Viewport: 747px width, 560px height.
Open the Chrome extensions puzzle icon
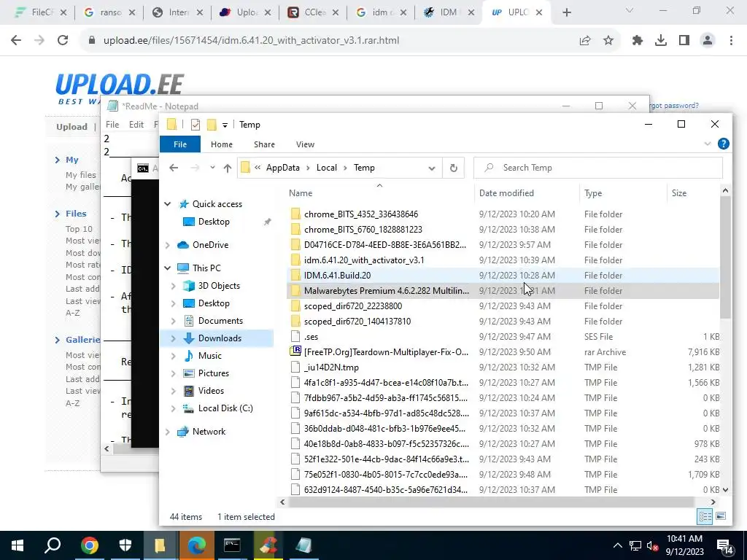[x=637, y=41]
